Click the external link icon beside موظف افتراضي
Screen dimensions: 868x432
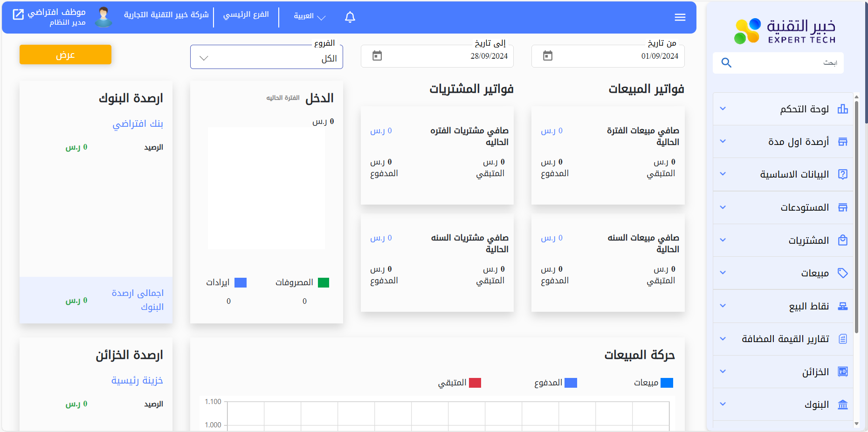point(18,14)
